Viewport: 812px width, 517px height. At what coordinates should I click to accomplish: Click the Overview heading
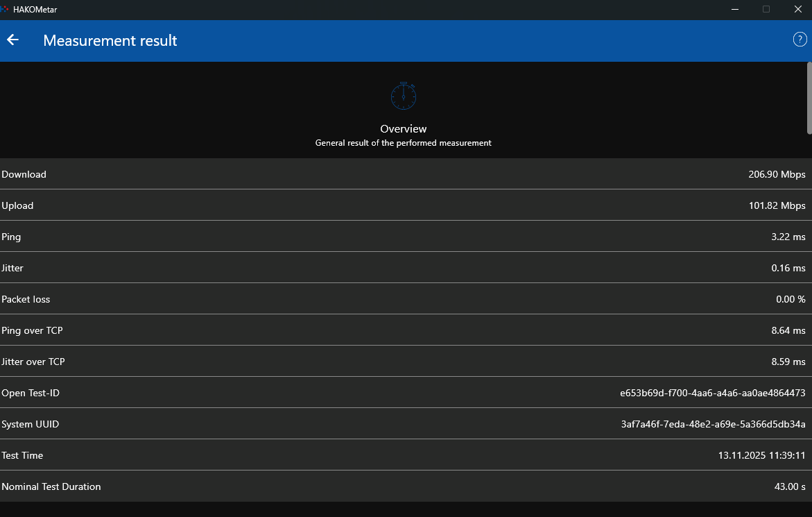(x=404, y=128)
